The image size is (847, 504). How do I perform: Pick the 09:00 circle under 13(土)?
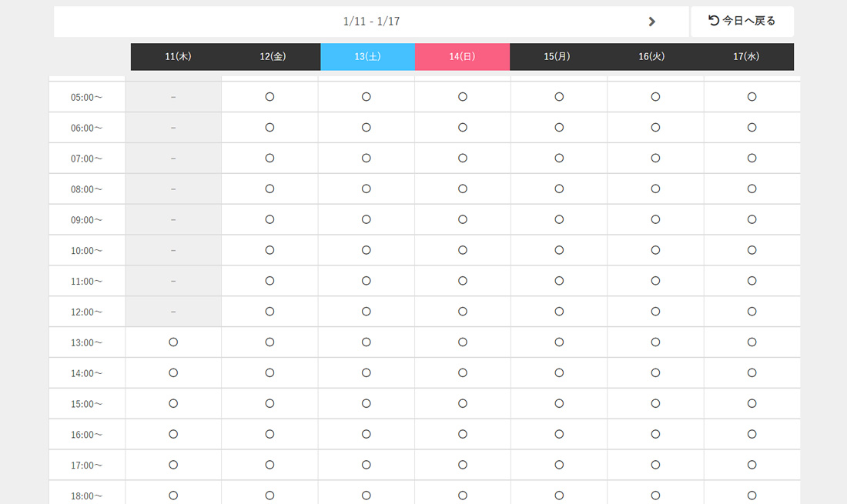click(367, 219)
